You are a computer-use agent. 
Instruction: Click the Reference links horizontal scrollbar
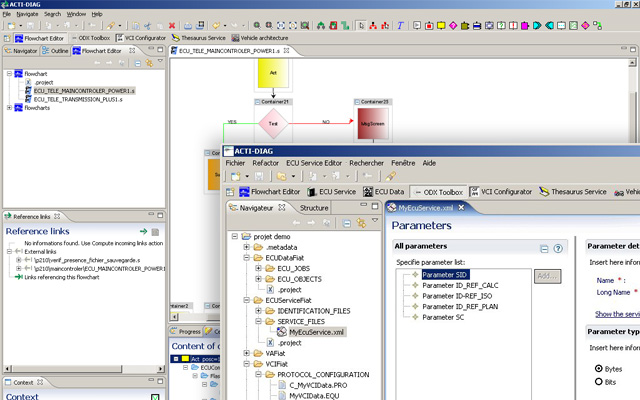click(x=84, y=369)
